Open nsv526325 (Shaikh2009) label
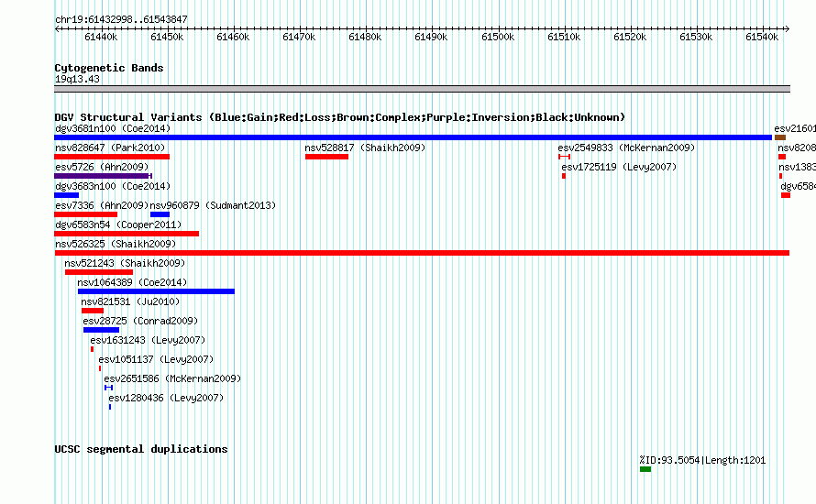Image resolution: width=816 pixels, height=504 pixels. [x=116, y=244]
